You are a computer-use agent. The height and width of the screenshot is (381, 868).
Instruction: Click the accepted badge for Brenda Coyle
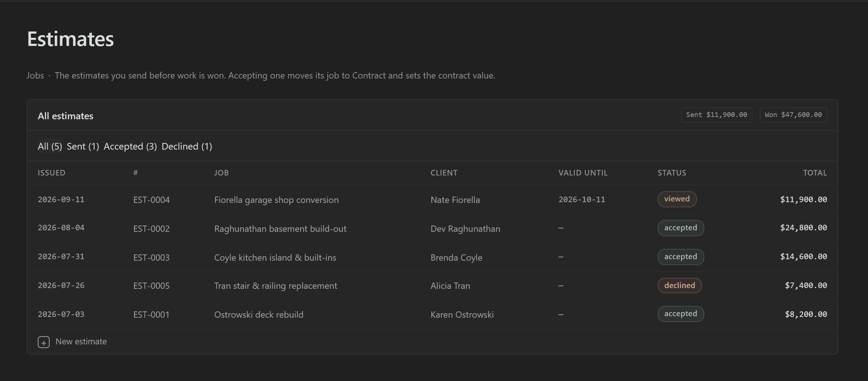[x=681, y=257]
